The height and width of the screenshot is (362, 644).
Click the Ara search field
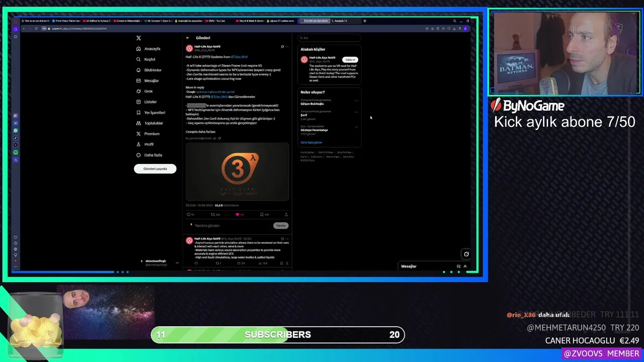[330, 38]
